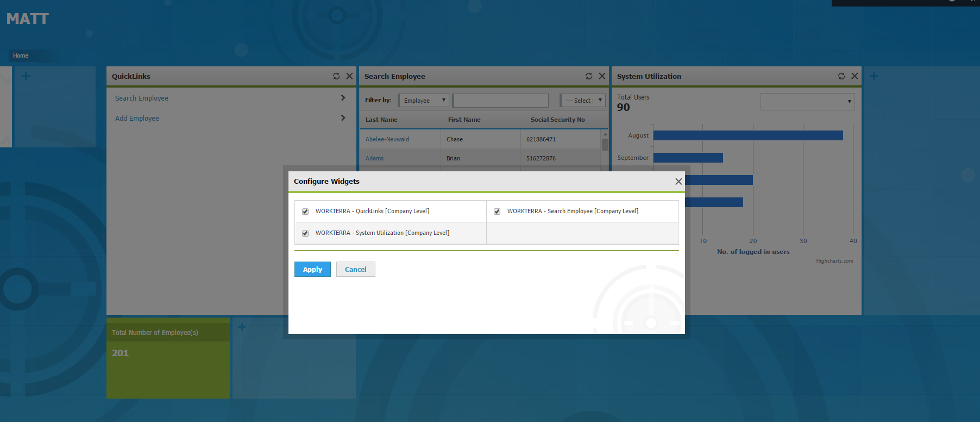The image size is (980, 422).
Task: Click the employee search text field
Action: click(x=500, y=101)
